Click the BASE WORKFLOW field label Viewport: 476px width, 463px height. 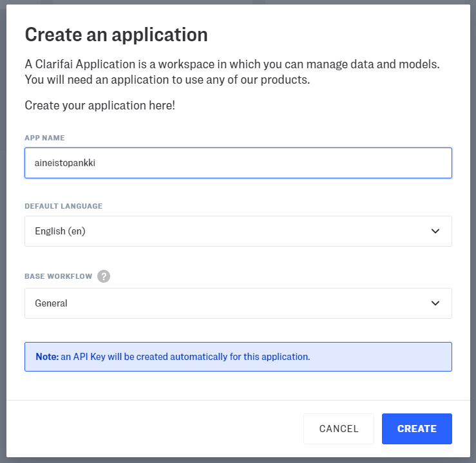(58, 276)
